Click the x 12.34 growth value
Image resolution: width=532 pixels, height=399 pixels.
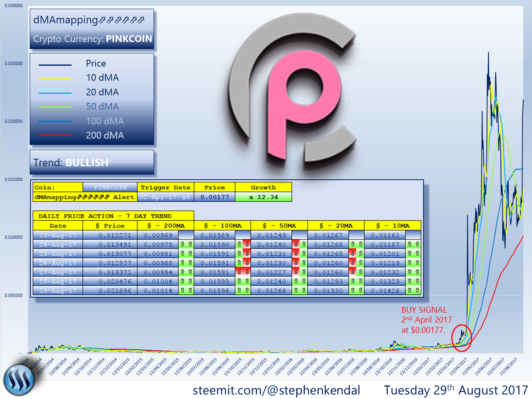pyautogui.click(x=263, y=197)
